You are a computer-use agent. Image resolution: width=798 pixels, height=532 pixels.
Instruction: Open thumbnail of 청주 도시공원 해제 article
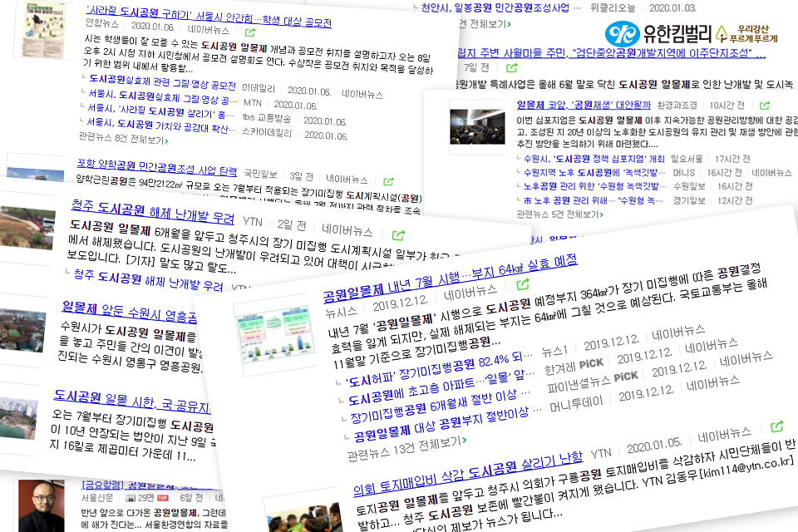click(27, 229)
